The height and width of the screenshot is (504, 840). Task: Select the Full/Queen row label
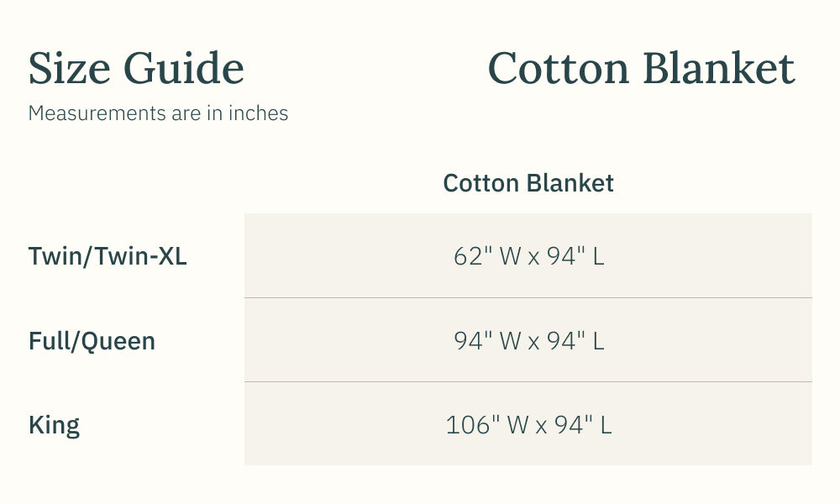coord(92,341)
